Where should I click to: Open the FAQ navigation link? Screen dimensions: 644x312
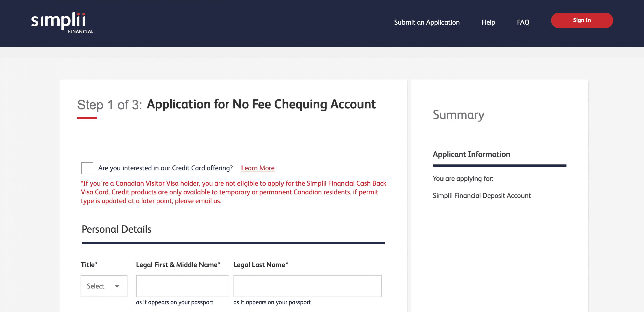pos(523,22)
